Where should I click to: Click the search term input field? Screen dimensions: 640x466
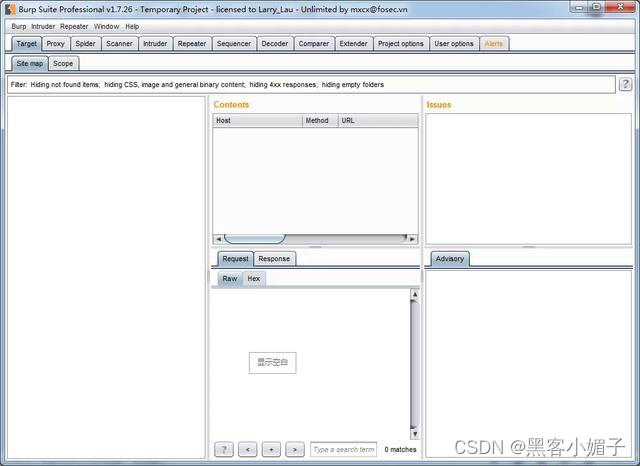(x=344, y=449)
